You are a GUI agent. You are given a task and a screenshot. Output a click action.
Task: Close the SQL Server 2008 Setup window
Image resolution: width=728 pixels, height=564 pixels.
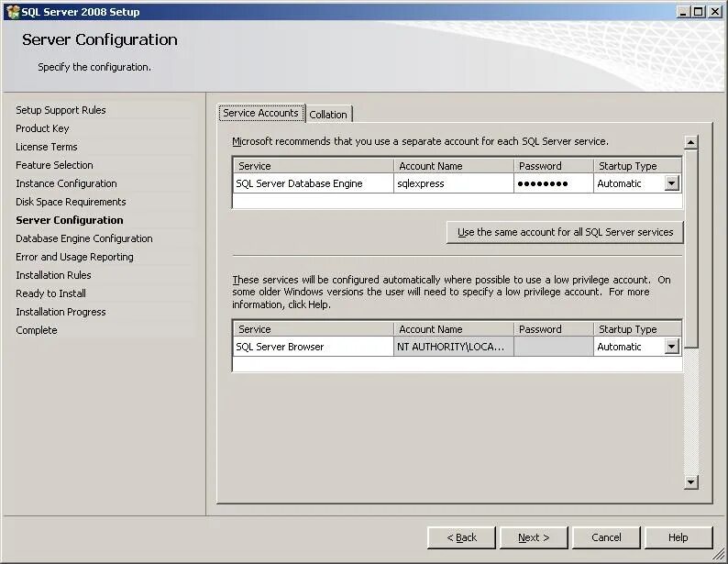click(x=715, y=12)
